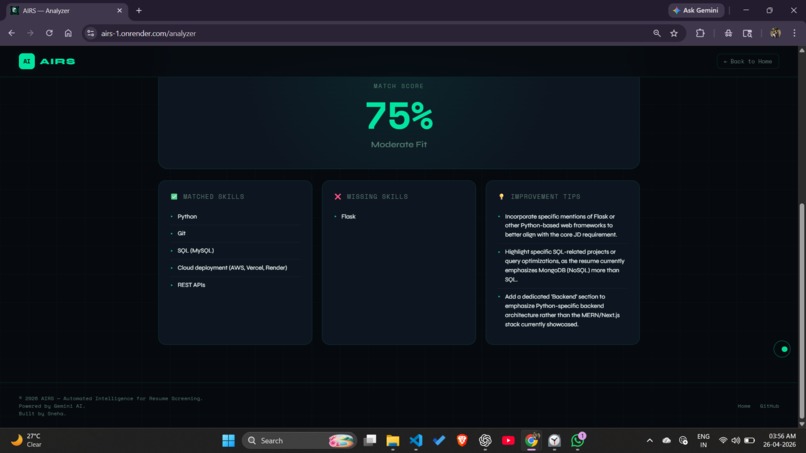Image resolution: width=806 pixels, height=453 pixels.
Task: Open the incognito-style extension icon
Action: [x=728, y=33]
